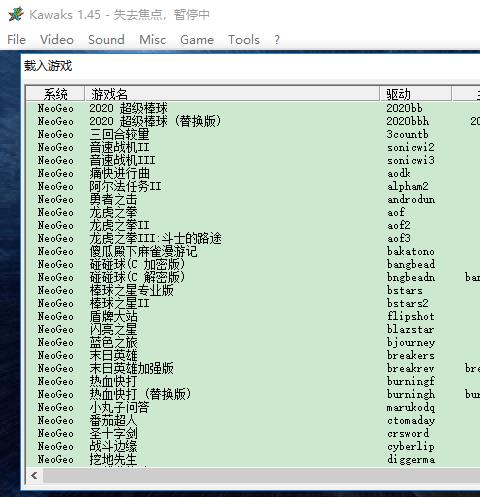The height and width of the screenshot is (497, 480).
Task: Select the 闪亮之星 game row
Action: pos(253,329)
